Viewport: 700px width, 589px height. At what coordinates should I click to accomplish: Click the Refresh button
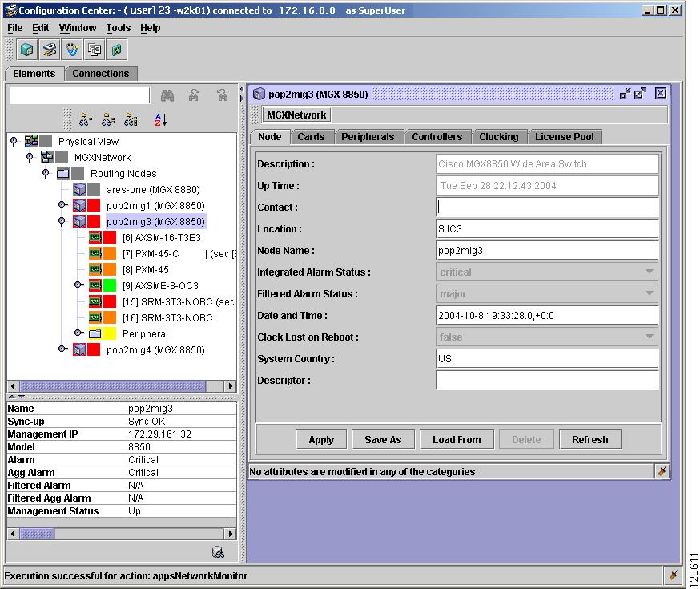coord(589,439)
